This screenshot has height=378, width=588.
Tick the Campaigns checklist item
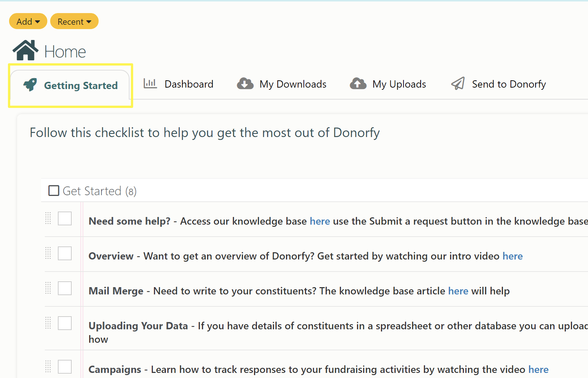click(x=65, y=367)
